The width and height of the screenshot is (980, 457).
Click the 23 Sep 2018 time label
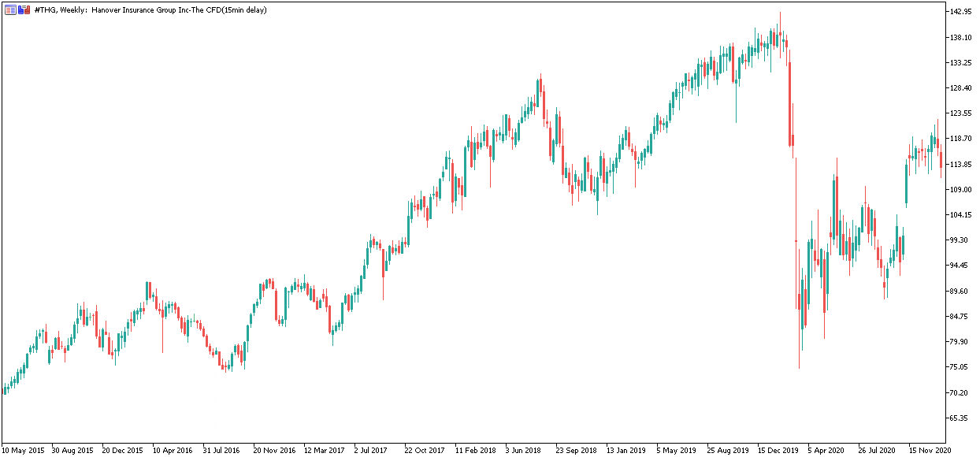pos(576,451)
